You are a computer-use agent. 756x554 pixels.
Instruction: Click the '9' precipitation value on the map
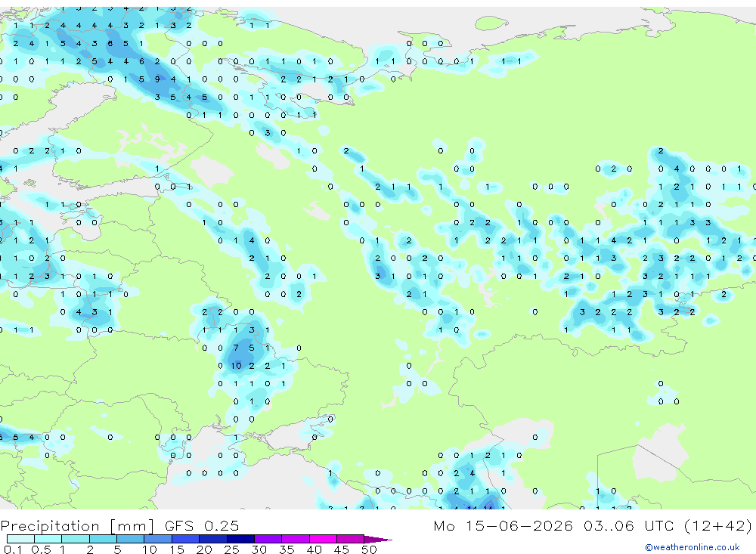[x=157, y=79]
